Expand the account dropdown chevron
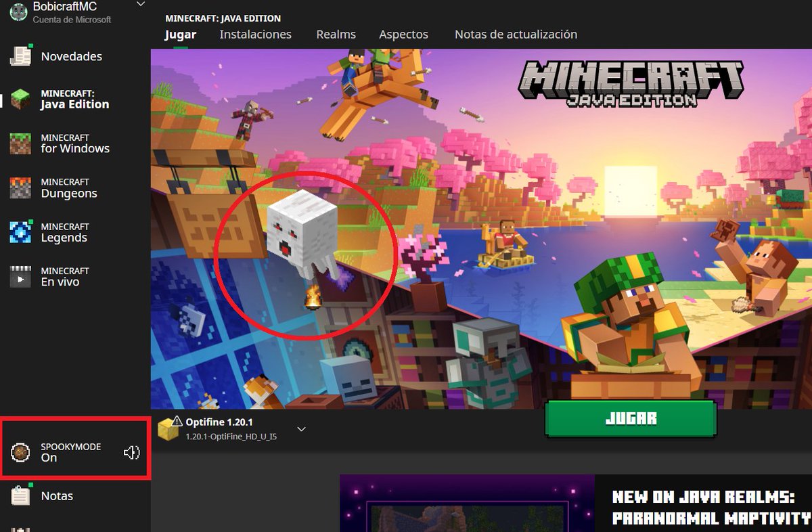The image size is (812, 532). (141, 4)
